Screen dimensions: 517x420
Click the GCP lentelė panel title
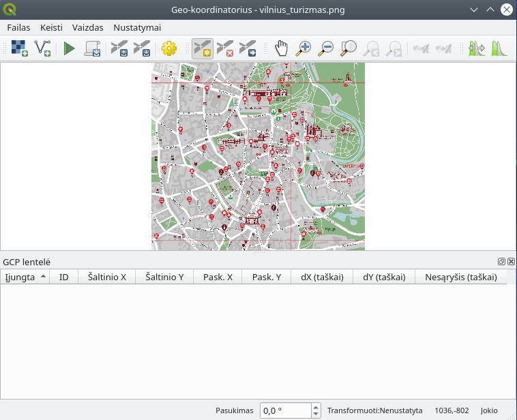(27, 262)
